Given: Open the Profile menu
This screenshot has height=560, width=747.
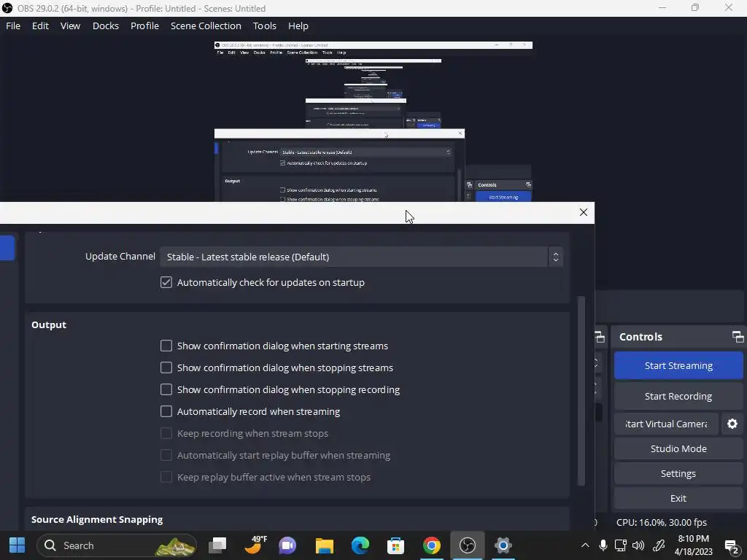Looking at the screenshot, I should 144,26.
